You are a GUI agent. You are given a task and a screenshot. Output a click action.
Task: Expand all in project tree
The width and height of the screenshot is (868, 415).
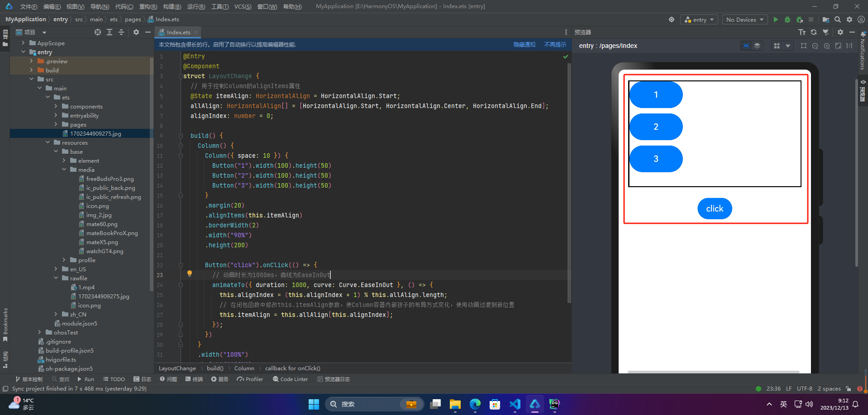tap(110, 32)
